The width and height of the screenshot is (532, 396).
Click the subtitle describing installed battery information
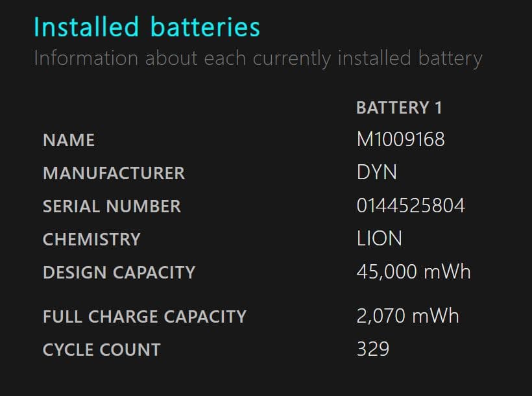coord(258,58)
